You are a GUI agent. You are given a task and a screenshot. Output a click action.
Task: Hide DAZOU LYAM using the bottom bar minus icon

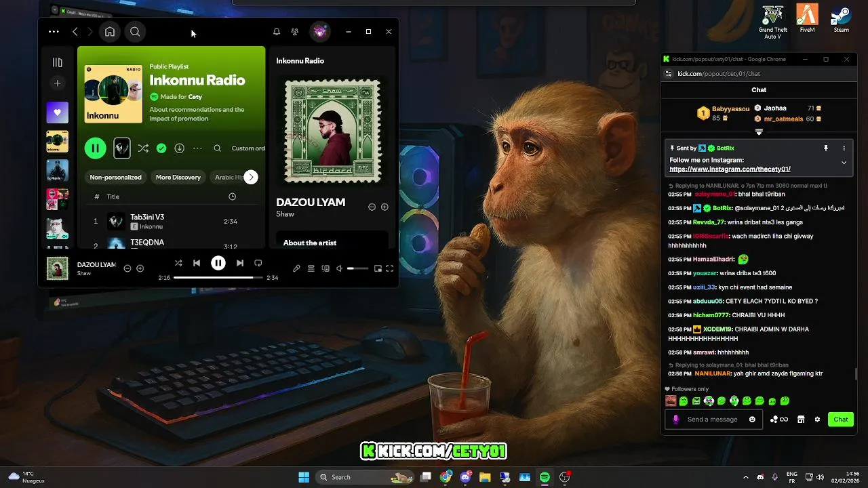click(x=127, y=268)
